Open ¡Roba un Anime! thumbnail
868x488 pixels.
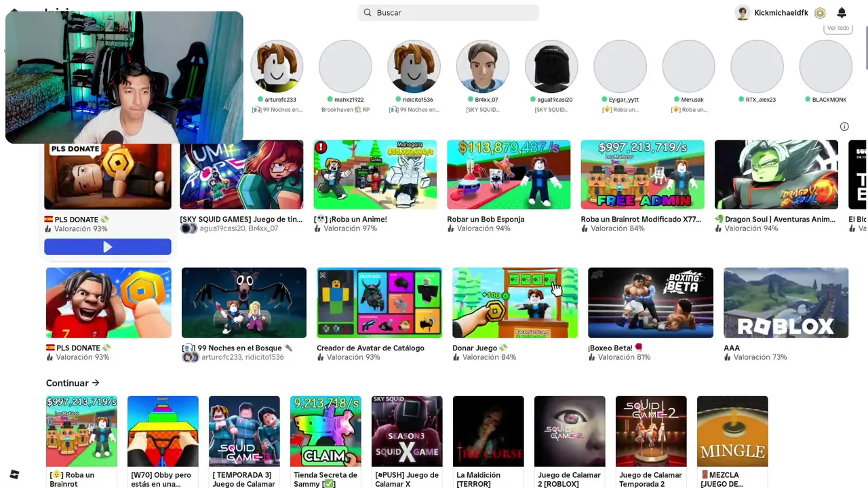[x=375, y=175]
